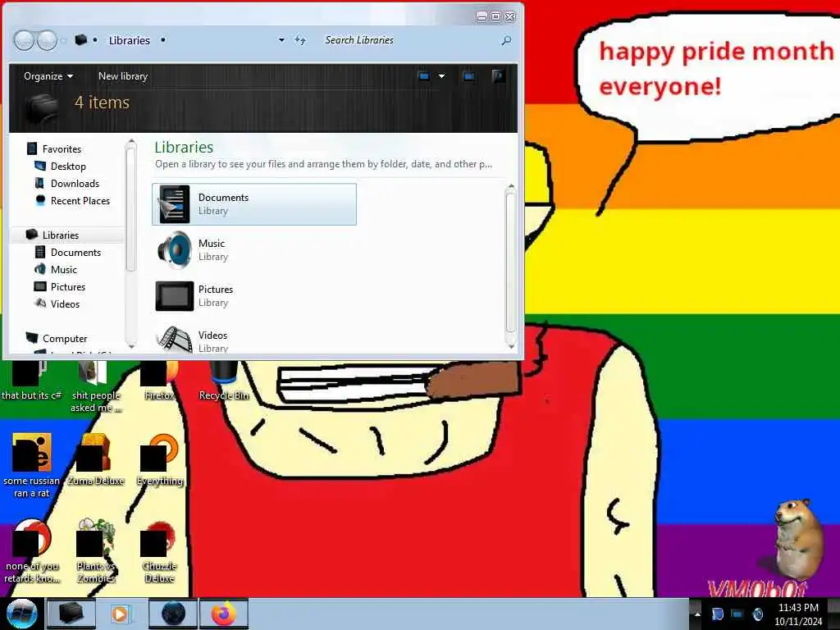The image size is (840, 630).
Task: Select Plants vs. Zombies desktop icon
Action: (x=95, y=550)
